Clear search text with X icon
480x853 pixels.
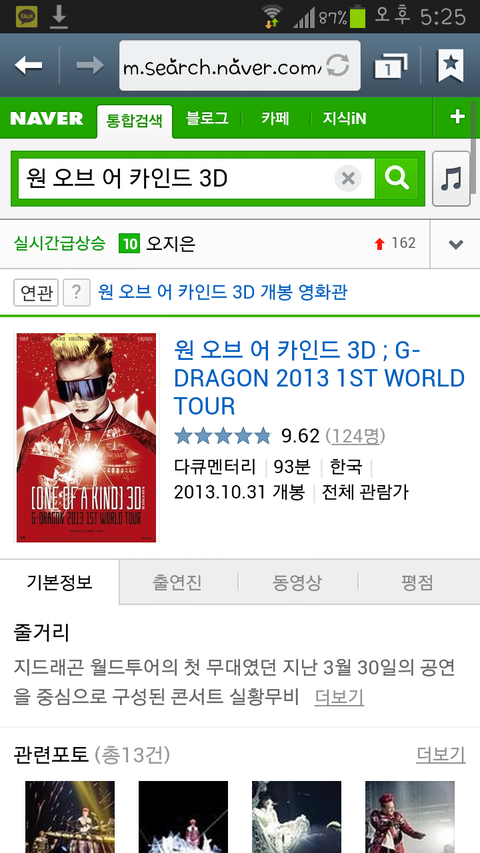[x=348, y=178]
